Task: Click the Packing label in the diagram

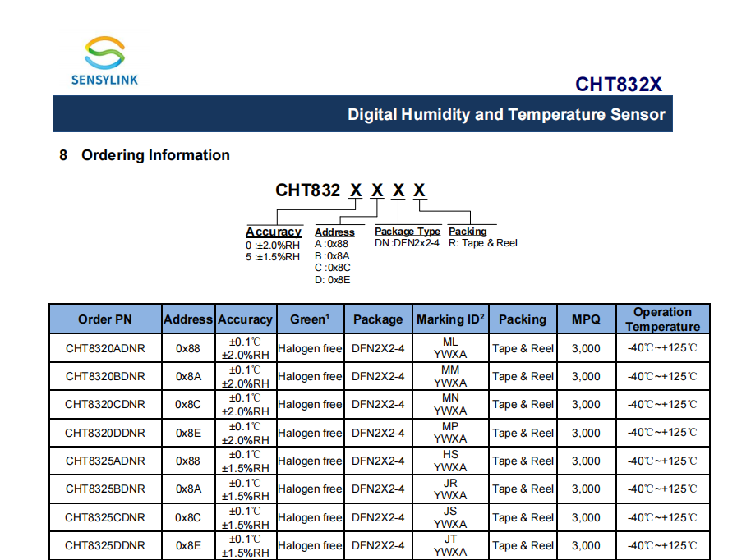Action: point(468,232)
